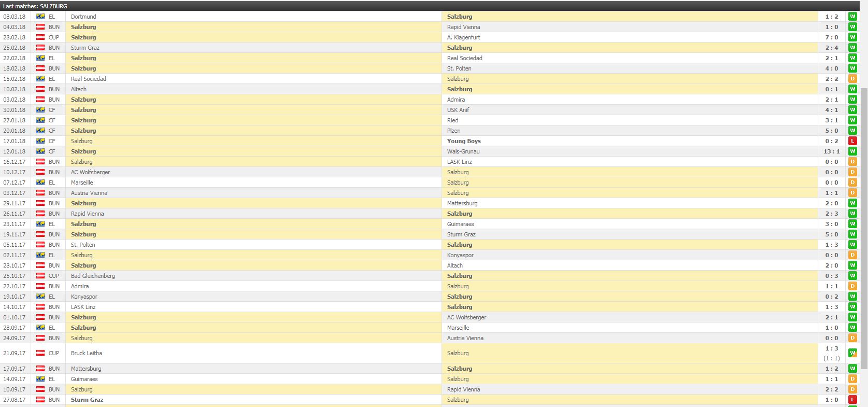Click the date 17.01.18
868x407 pixels.
click(14, 141)
